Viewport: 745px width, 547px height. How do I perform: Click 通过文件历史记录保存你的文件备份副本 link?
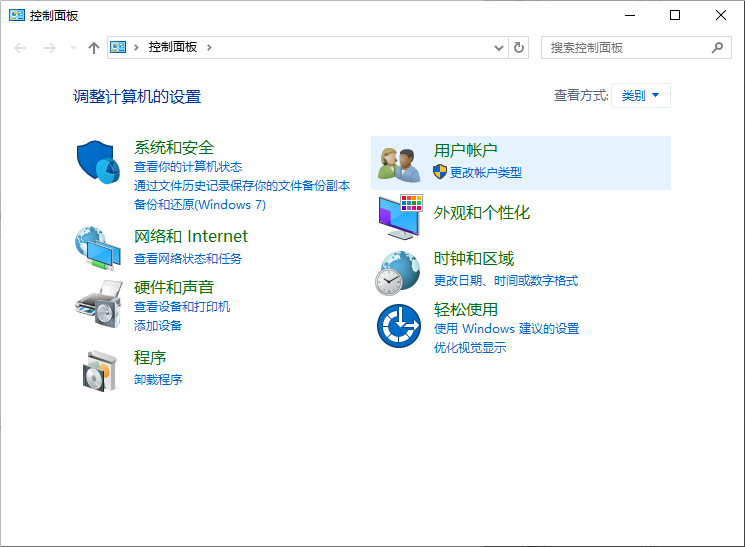tap(242, 186)
